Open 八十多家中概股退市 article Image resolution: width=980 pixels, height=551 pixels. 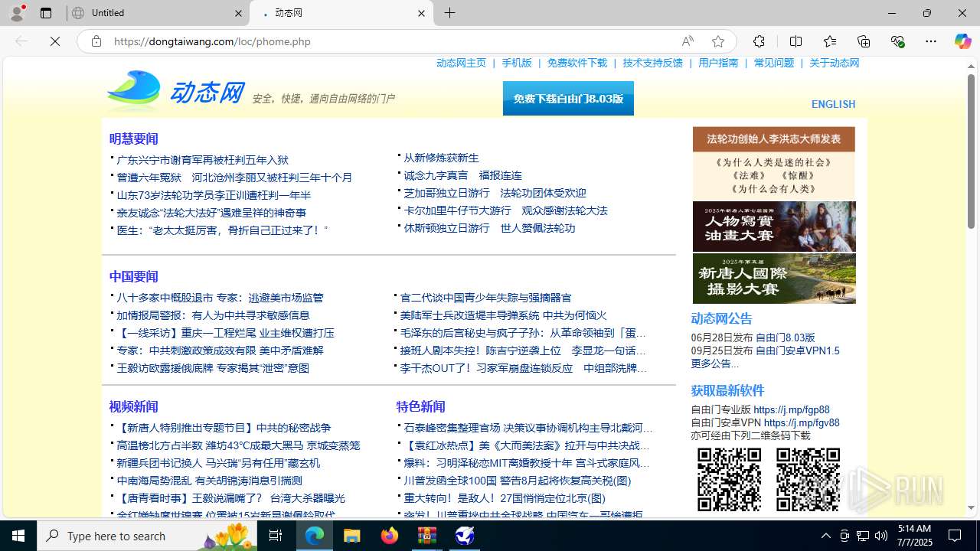point(220,298)
